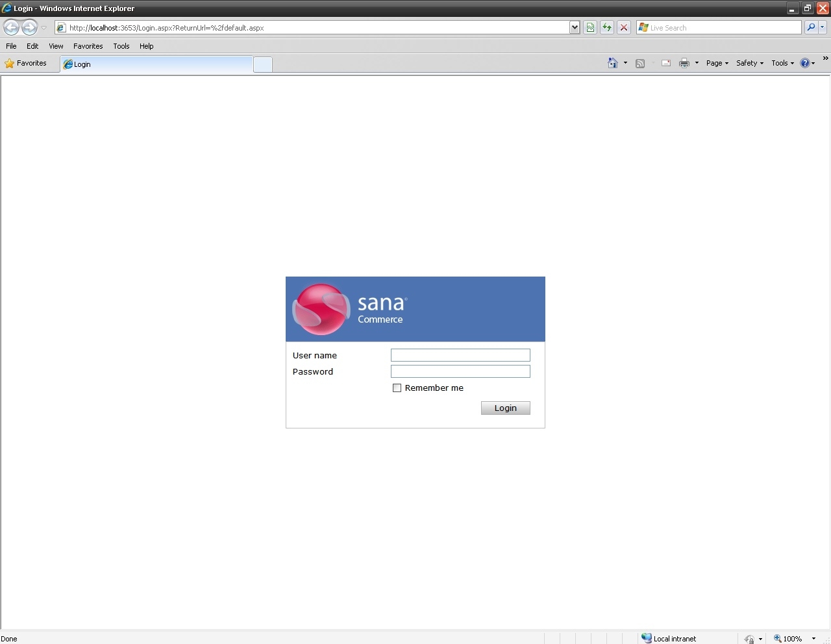
Task: Expand the Home button dropdown arrow
Action: [x=625, y=63]
